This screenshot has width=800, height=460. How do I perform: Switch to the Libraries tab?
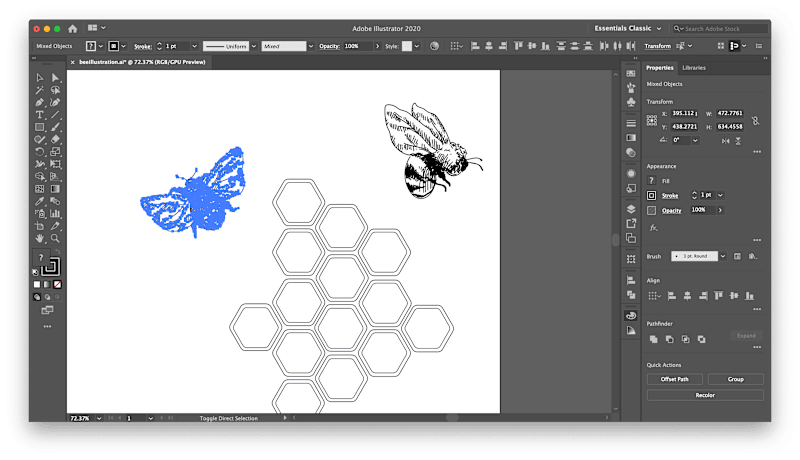coord(694,68)
